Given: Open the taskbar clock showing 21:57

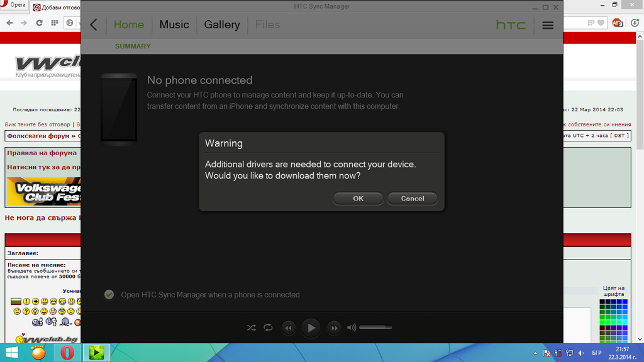Looking at the screenshot, I should pos(623,353).
